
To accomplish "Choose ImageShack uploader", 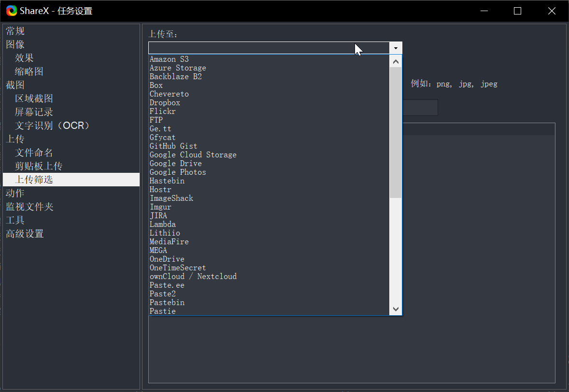I will pyautogui.click(x=269, y=198).
